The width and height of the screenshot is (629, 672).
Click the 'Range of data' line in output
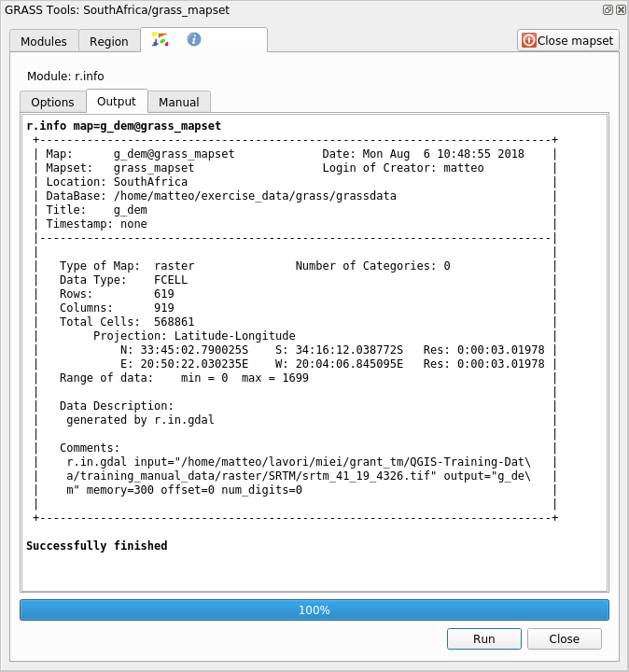coord(184,378)
